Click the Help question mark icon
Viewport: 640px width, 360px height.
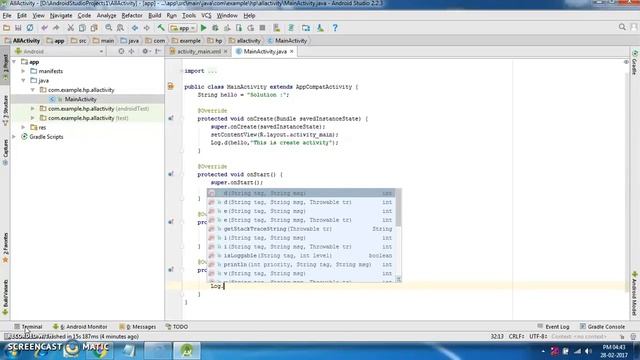pos(335,28)
